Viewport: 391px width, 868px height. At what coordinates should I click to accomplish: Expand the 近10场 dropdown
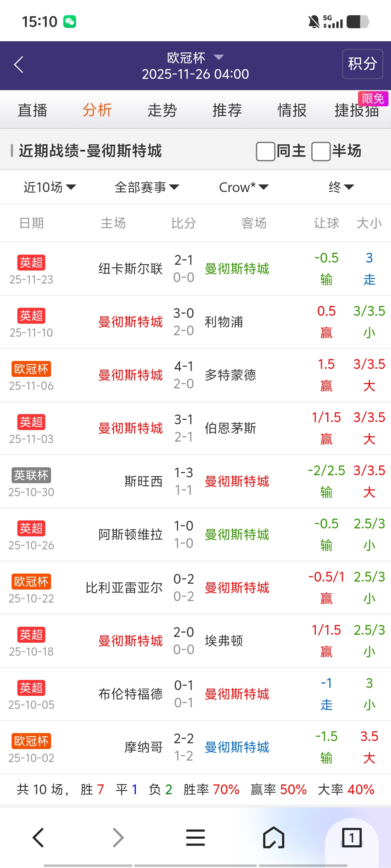(x=50, y=187)
